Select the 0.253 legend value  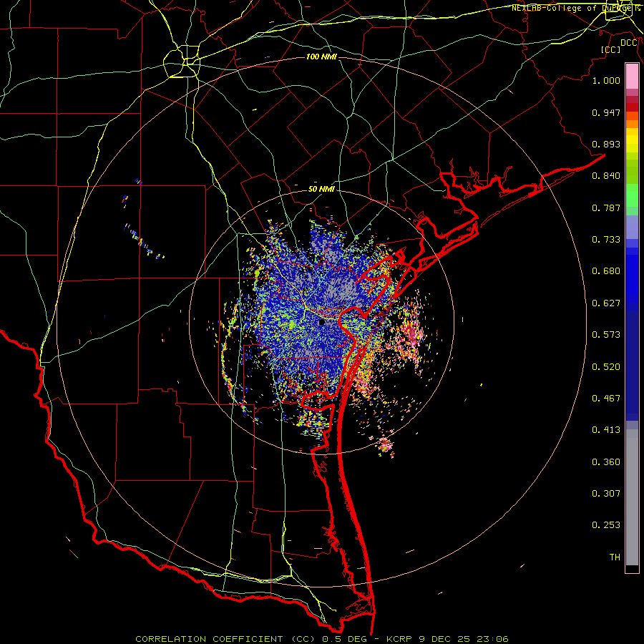(606, 525)
